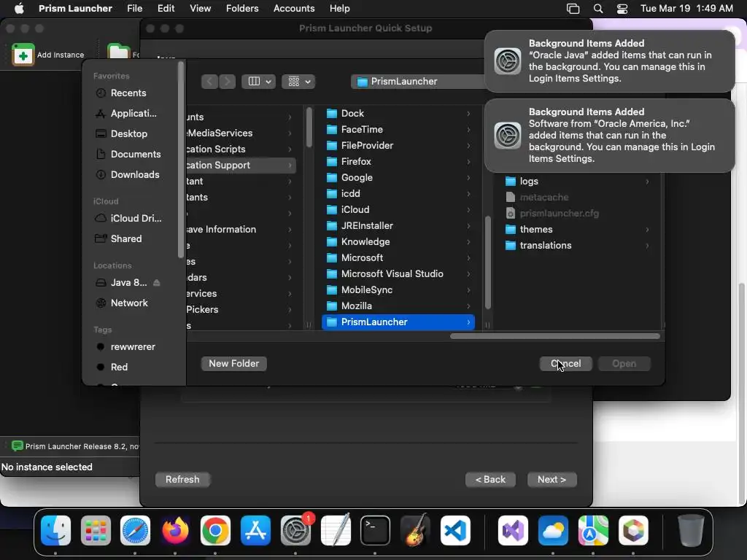Image resolution: width=747 pixels, height=560 pixels.
Task: Click the Back button in Quick Setup
Action: click(490, 480)
